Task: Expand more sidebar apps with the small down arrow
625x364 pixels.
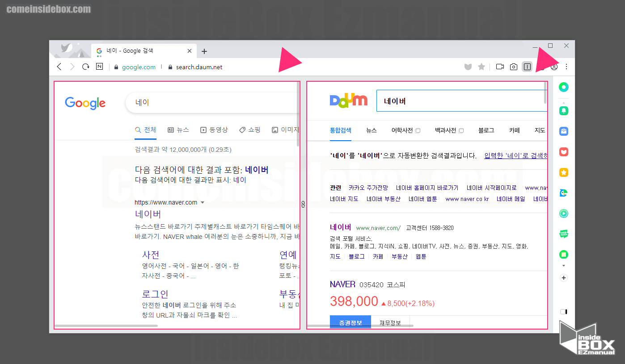Action: coord(564,266)
